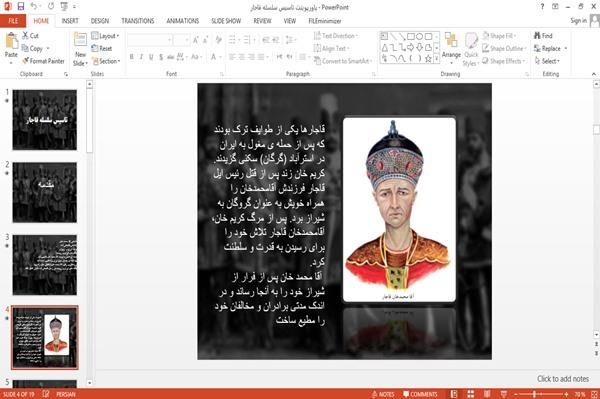This screenshot has width=600, height=399.
Task: Open the Align Text dropdown
Action: point(331,48)
